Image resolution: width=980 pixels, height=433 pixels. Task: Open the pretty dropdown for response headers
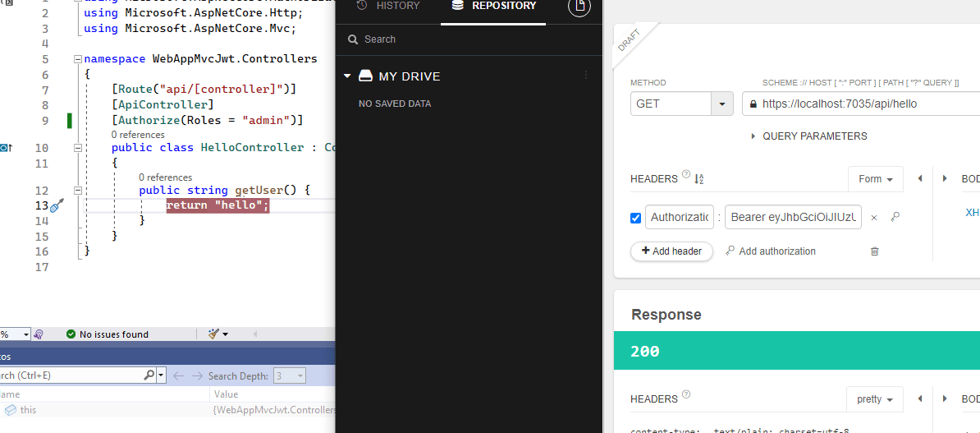pos(874,399)
